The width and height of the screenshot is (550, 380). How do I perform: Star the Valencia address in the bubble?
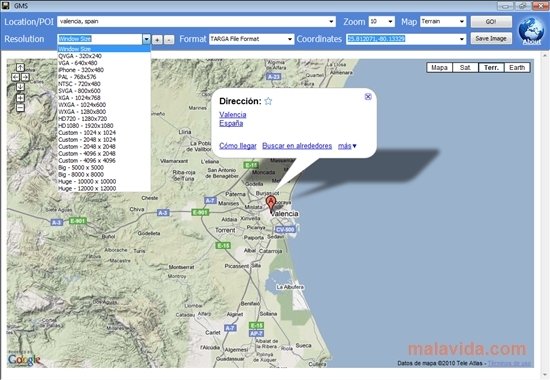pos(268,101)
